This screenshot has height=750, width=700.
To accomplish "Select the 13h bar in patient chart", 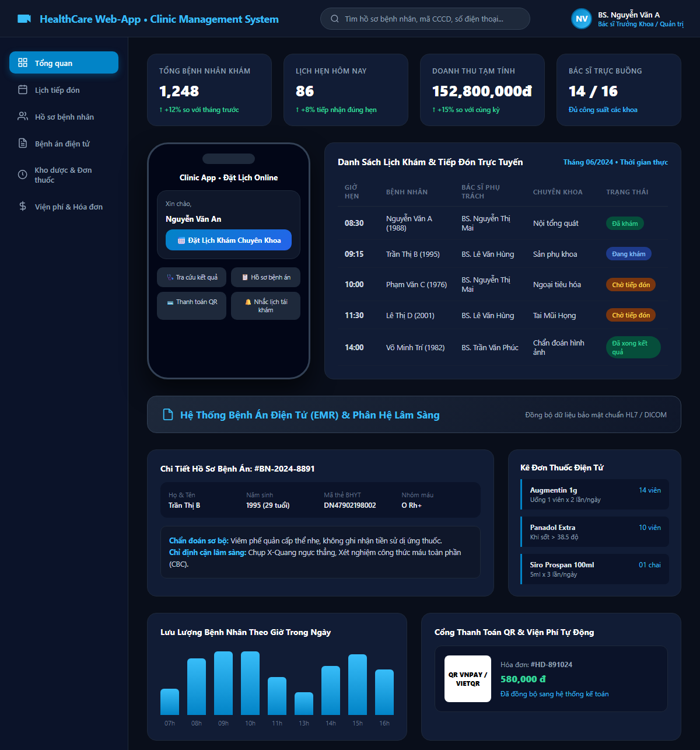I will (304, 703).
